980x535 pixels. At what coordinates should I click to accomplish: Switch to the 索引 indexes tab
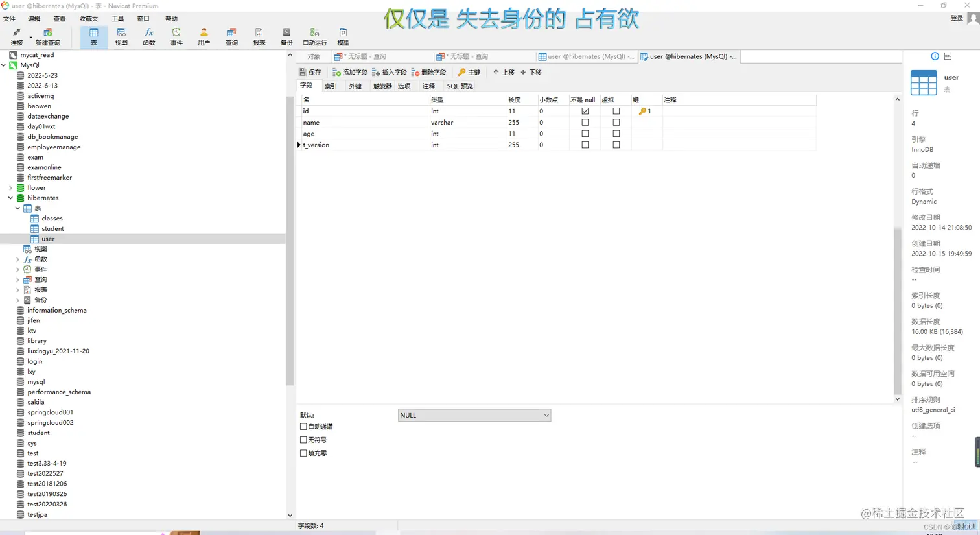tap(331, 86)
